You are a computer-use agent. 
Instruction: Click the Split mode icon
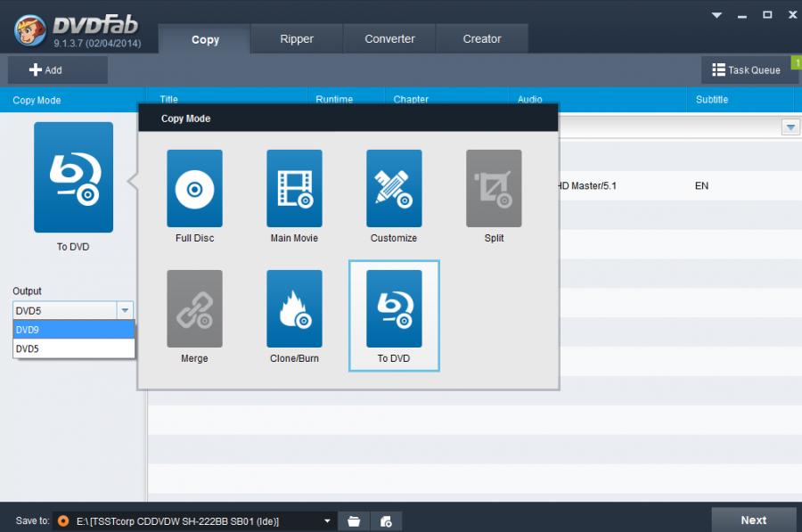point(494,188)
